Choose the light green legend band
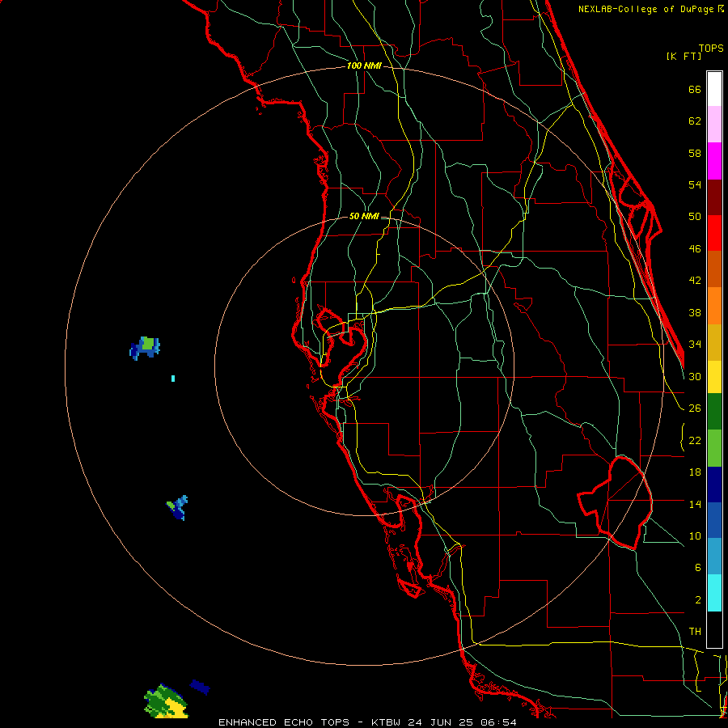This screenshot has width=728, height=728. pos(714,448)
